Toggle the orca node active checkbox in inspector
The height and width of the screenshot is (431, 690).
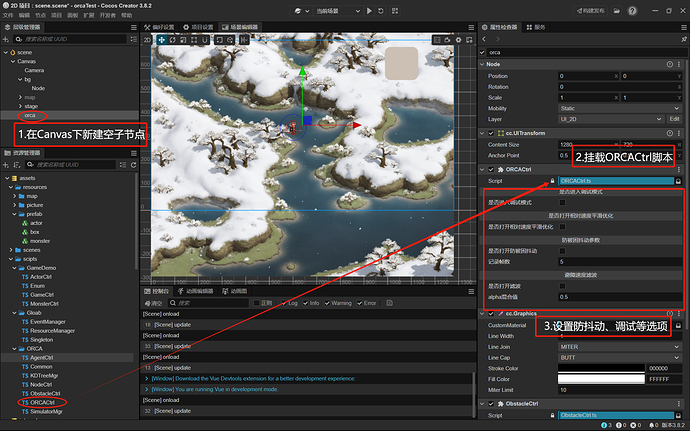(x=482, y=52)
